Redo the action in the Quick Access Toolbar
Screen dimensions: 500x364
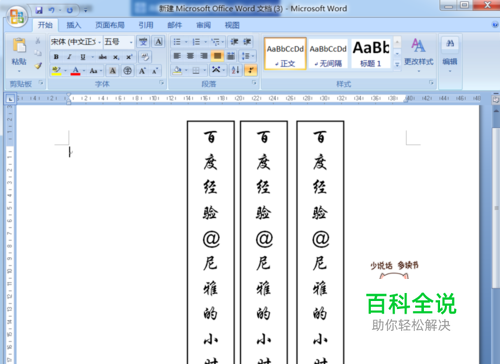70,10
